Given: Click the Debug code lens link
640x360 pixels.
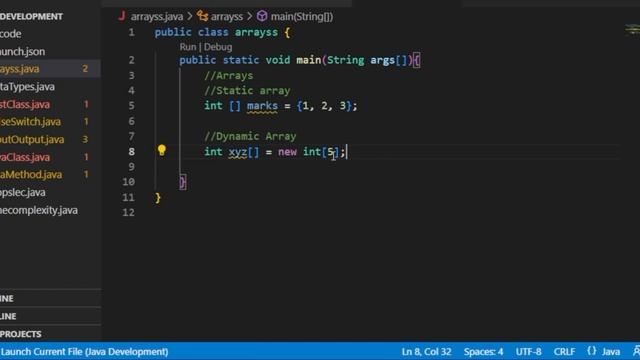Looking at the screenshot, I should coord(218,47).
